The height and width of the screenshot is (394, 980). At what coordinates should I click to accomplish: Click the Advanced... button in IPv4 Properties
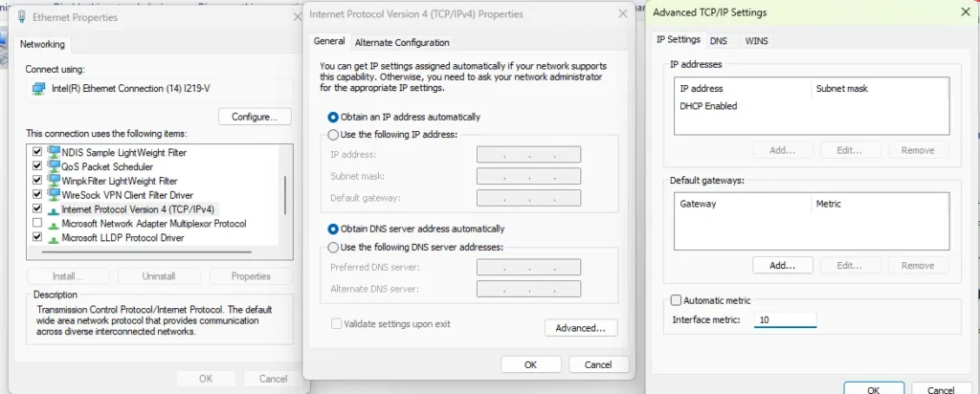point(581,328)
